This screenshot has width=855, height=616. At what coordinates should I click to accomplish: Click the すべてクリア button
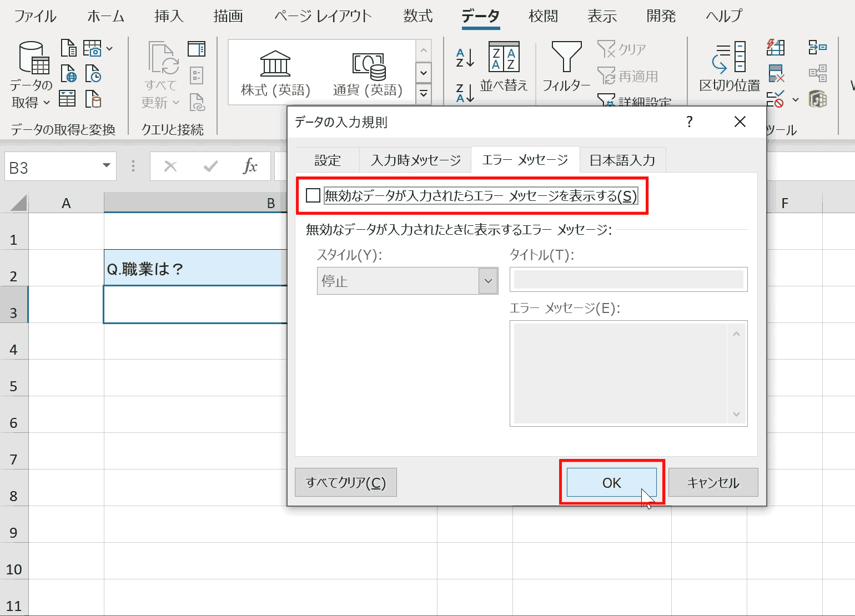[x=346, y=482]
